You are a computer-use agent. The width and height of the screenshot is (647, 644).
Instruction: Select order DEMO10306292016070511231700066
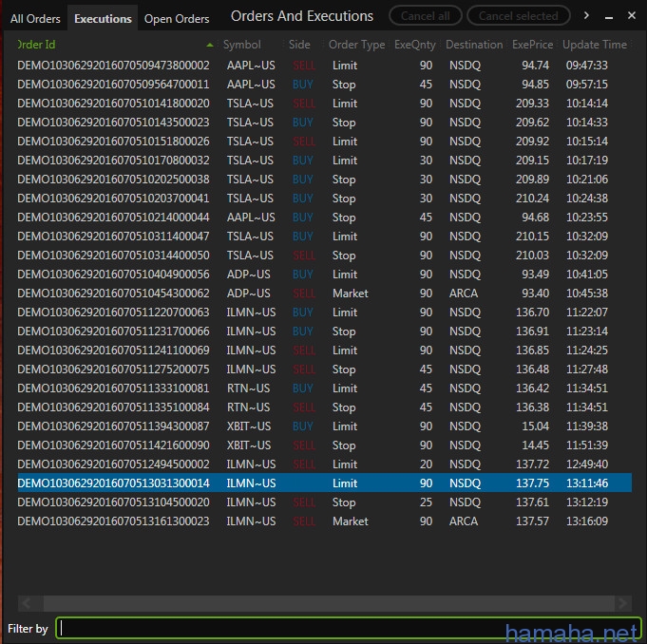point(324,331)
